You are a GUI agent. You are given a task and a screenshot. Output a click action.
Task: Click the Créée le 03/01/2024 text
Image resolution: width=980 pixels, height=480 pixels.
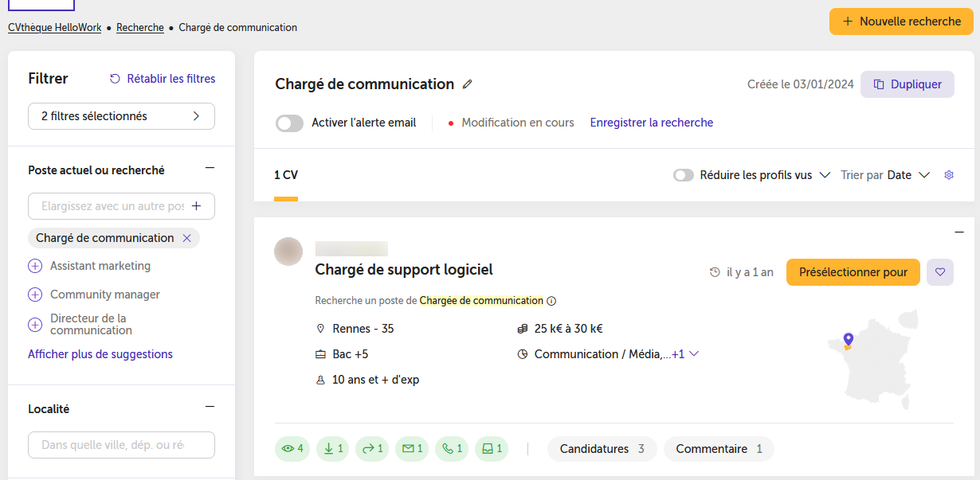[801, 84]
